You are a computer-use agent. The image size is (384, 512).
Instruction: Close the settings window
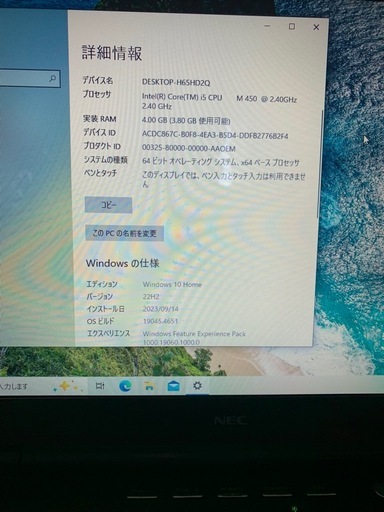[x=316, y=27]
